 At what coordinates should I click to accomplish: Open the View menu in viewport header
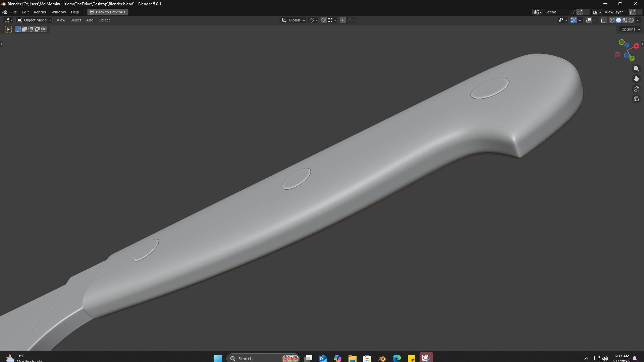click(x=61, y=20)
